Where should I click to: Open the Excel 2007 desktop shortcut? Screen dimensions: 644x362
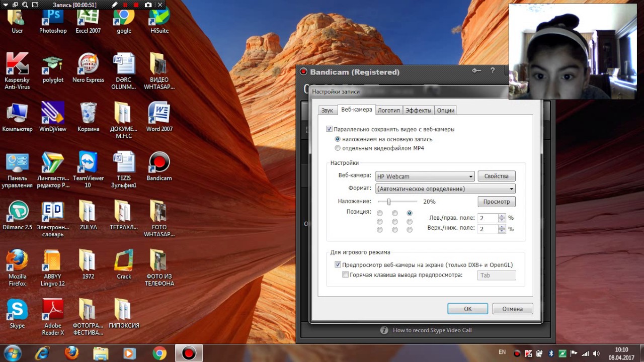point(88,21)
